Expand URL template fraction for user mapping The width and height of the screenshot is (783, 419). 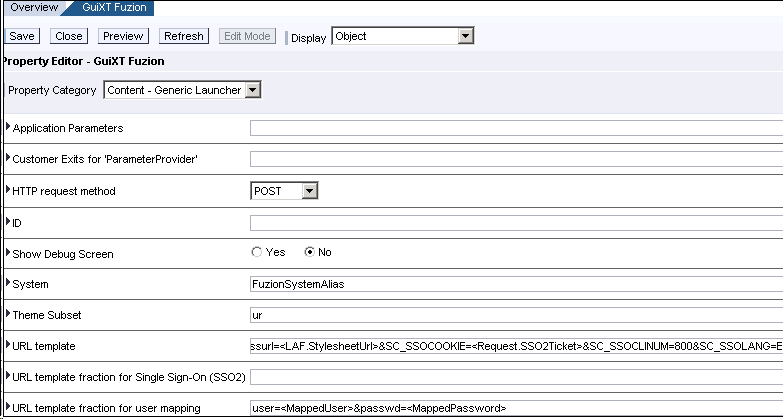pyautogui.click(x=8, y=407)
